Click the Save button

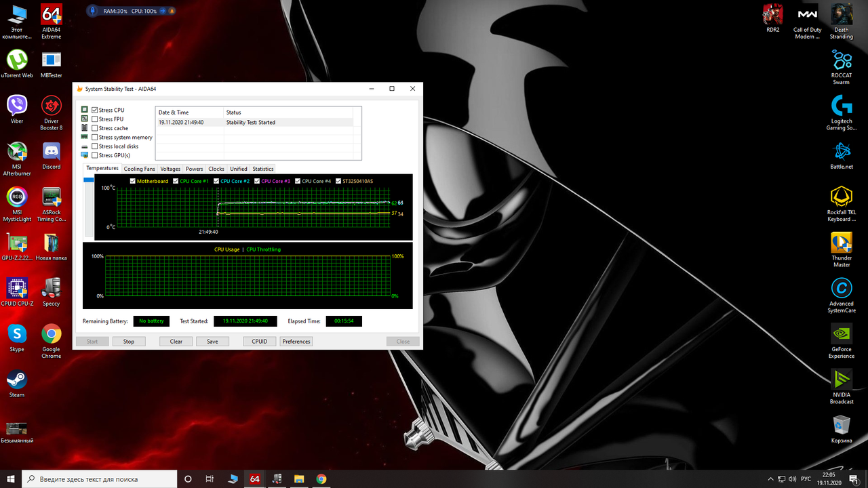212,342
